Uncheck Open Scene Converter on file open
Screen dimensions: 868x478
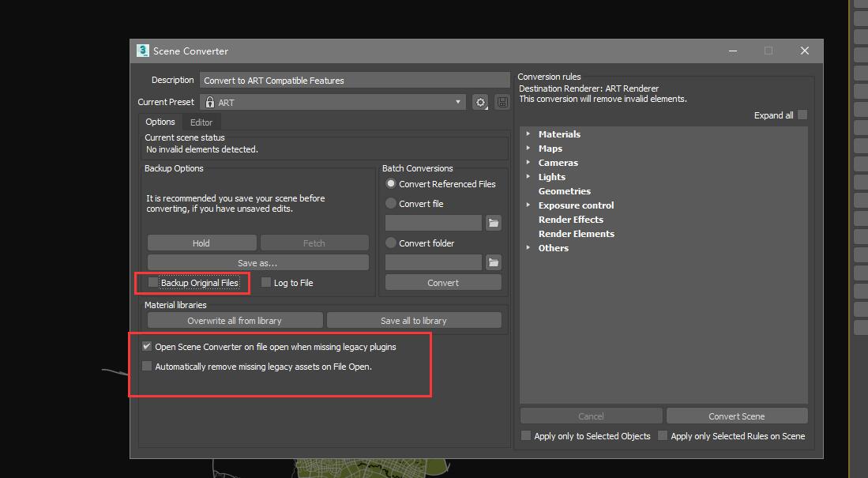[147, 346]
